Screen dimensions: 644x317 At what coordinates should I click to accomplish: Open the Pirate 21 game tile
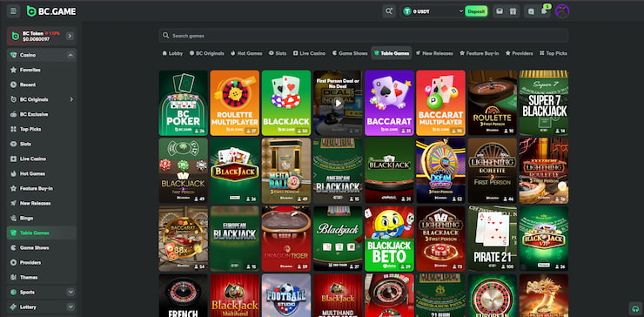tap(492, 239)
